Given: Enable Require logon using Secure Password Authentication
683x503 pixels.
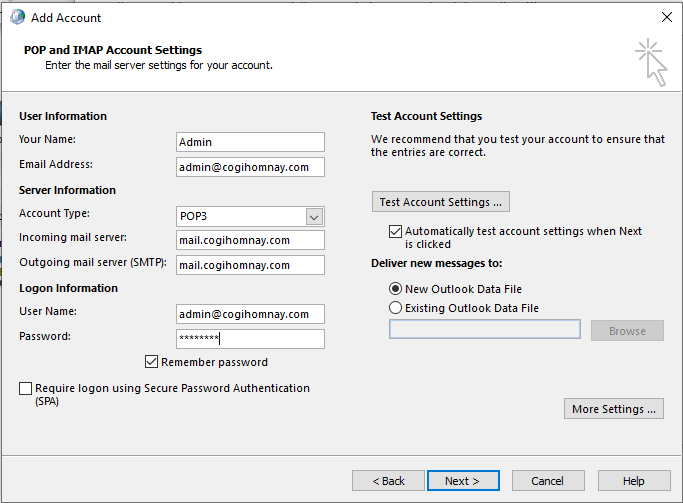Looking at the screenshot, I should [25, 388].
